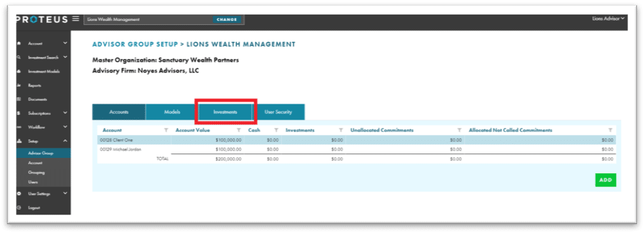The height and width of the screenshot is (233, 644).
Task: Click the filter icon on Investments column
Action: tap(341, 131)
